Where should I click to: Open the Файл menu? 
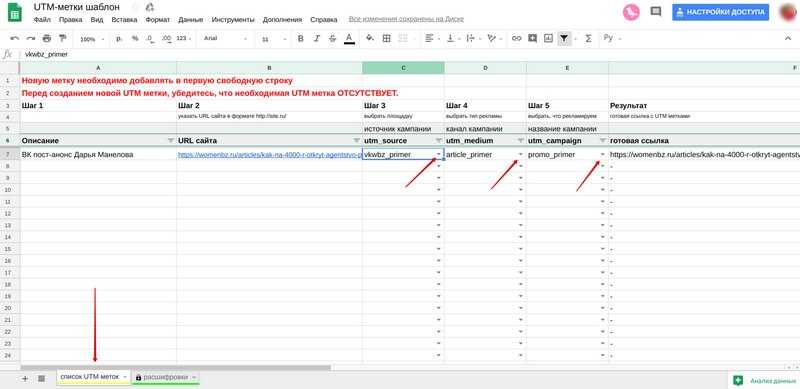pos(42,20)
